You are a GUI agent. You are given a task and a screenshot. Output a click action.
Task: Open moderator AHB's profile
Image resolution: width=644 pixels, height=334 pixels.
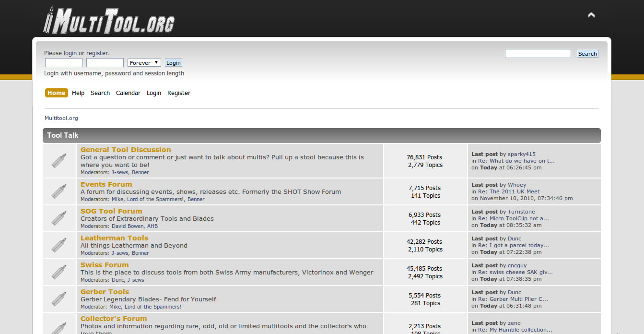(x=152, y=227)
